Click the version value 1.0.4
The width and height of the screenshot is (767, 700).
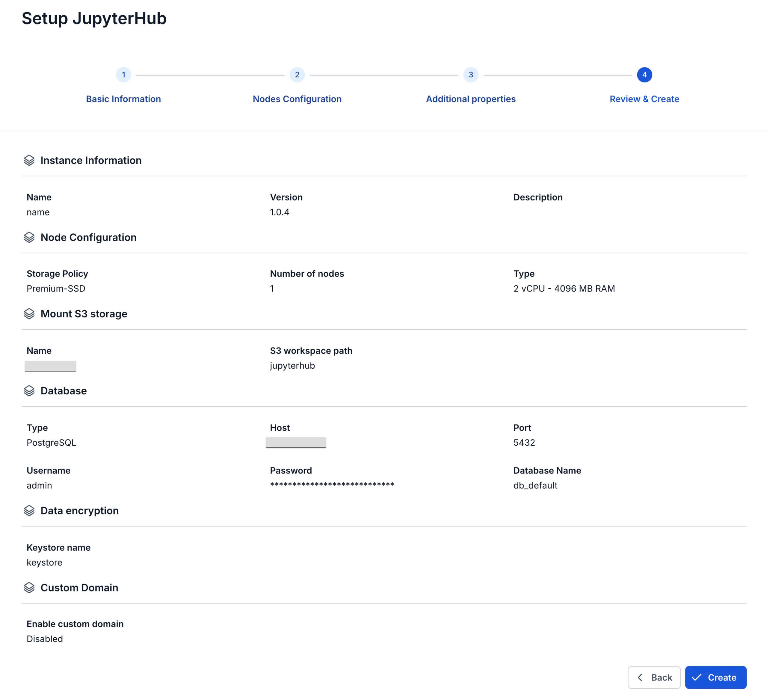pyautogui.click(x=280, y=212)
